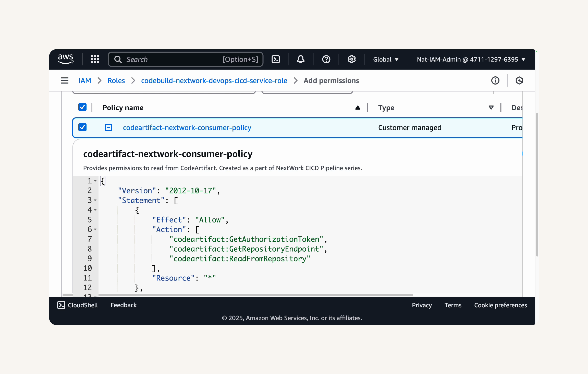The image size is (588, 374).
Task: Fold the statement object at line 4
Action: coord(95,210)
